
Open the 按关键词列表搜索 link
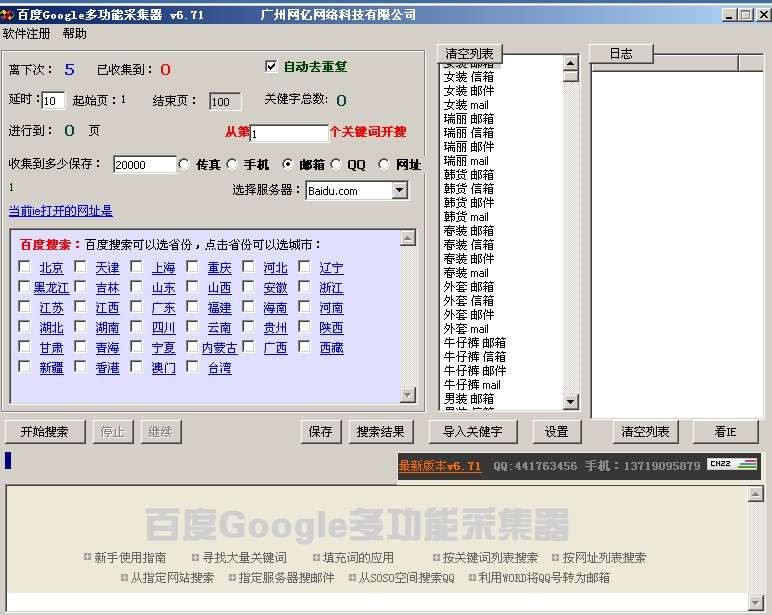click(490, 557)
